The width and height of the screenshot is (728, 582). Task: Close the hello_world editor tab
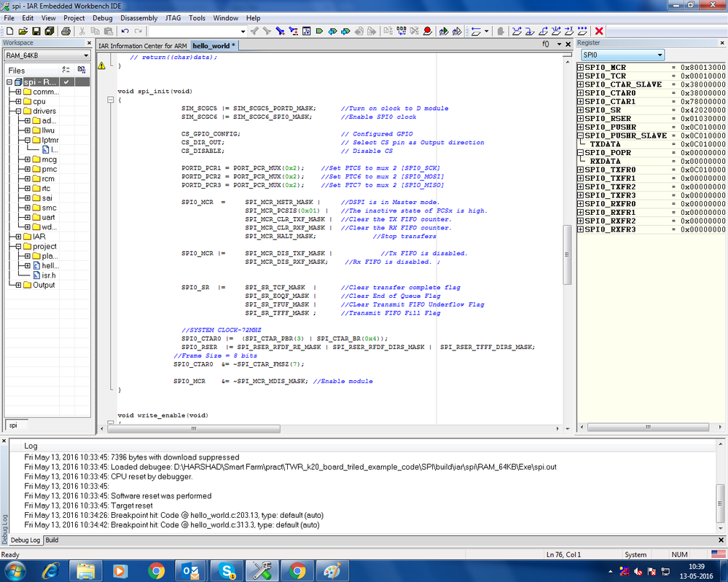click(x=568, y=44)
